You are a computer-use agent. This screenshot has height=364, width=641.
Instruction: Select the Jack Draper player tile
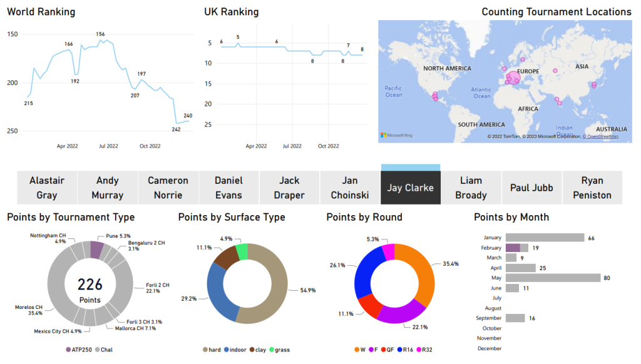(289, 188)
